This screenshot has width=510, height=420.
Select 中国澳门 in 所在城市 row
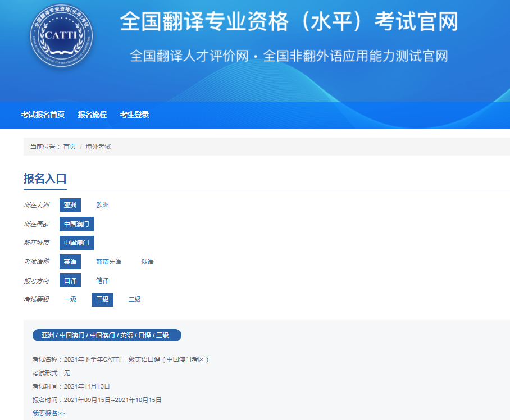pos(76,243)
